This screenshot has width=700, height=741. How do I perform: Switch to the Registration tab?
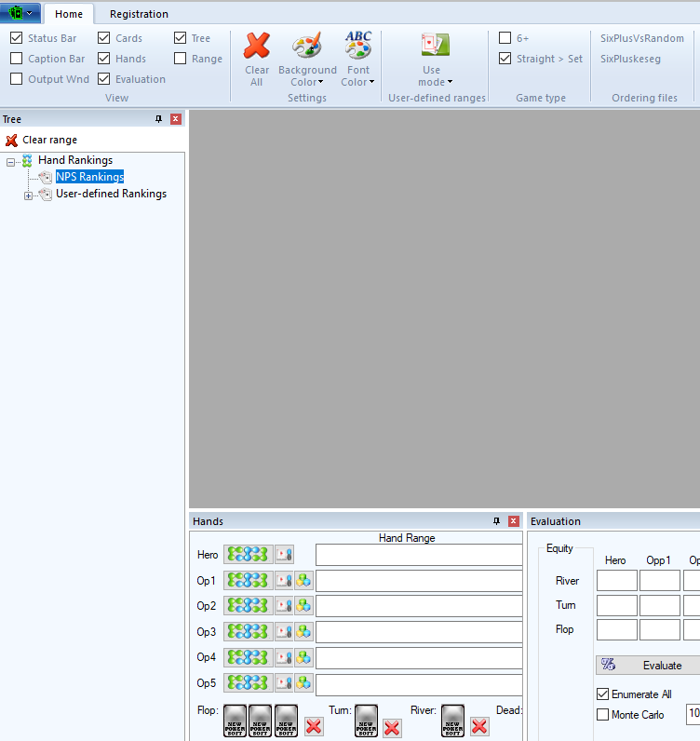pyautogui.click(x=139, y=14)
